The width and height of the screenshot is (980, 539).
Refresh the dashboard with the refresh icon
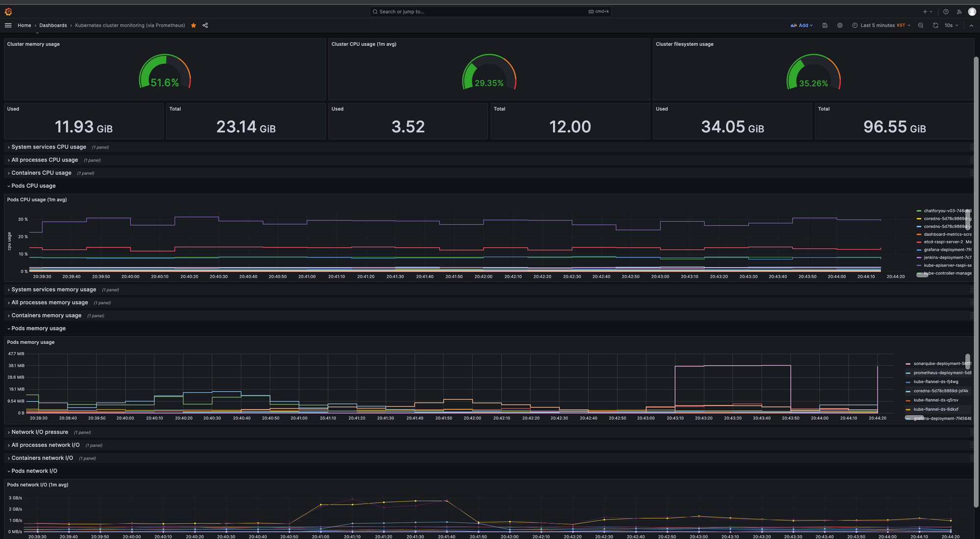935,26
